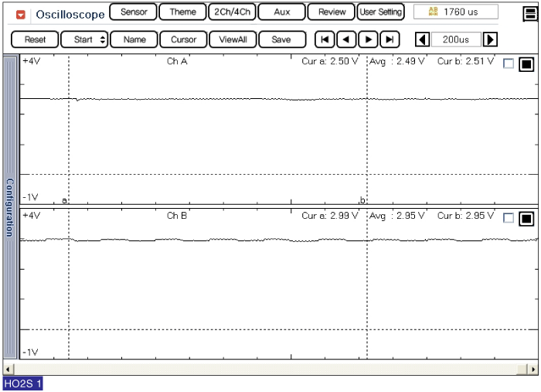
Task: Toggle the Ch B checkbox
Action: click(508, 218)
